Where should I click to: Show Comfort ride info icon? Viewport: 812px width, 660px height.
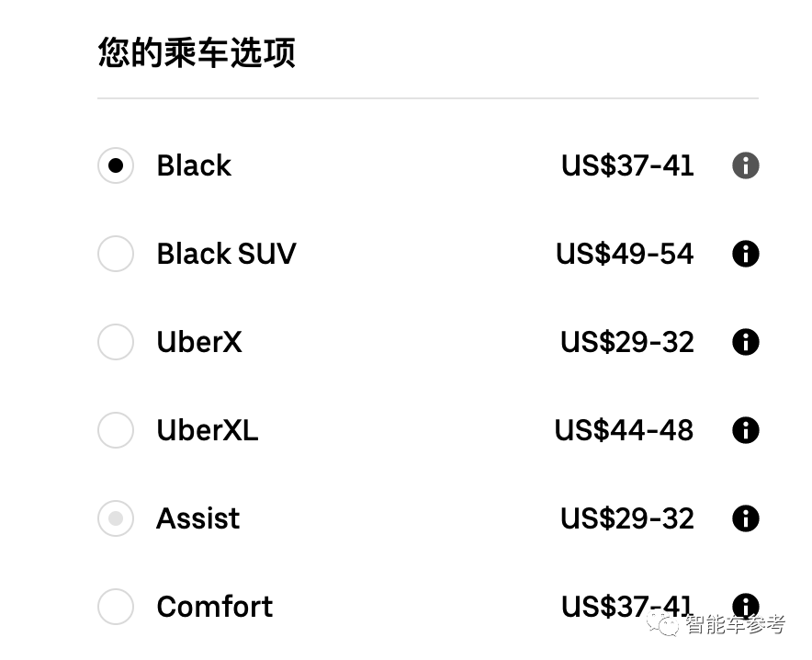click(x=745, y=605)
